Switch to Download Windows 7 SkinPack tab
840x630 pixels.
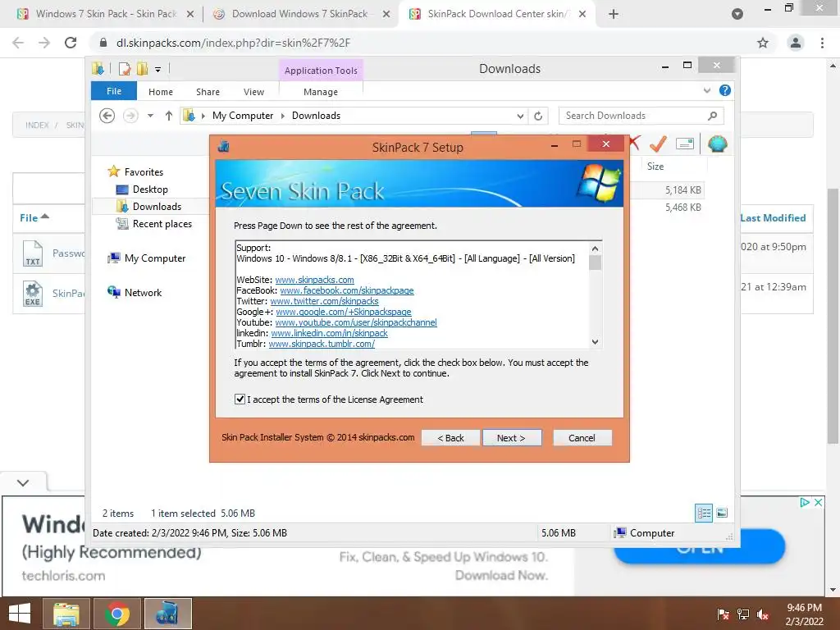[300, 14]
